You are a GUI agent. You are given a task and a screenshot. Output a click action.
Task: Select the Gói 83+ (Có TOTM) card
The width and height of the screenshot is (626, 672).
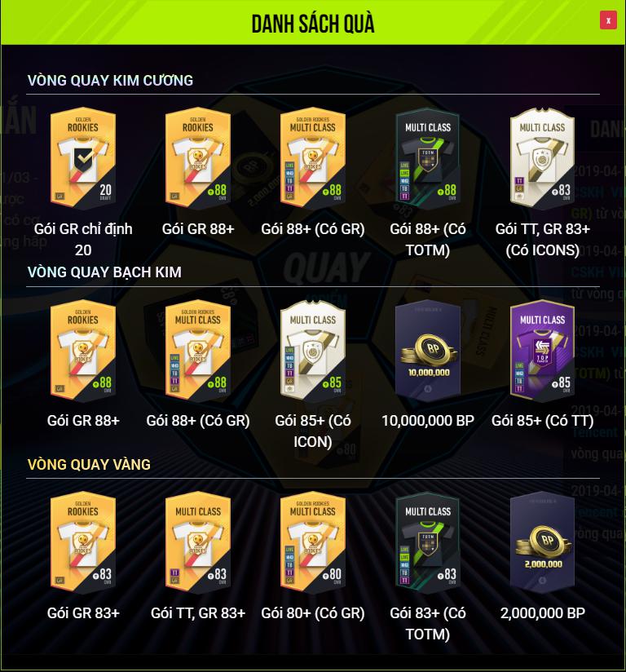point(428,542)
